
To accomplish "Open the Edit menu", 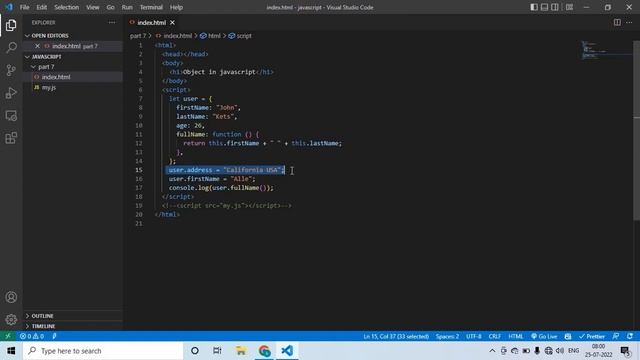I will (x=42, y=7).
